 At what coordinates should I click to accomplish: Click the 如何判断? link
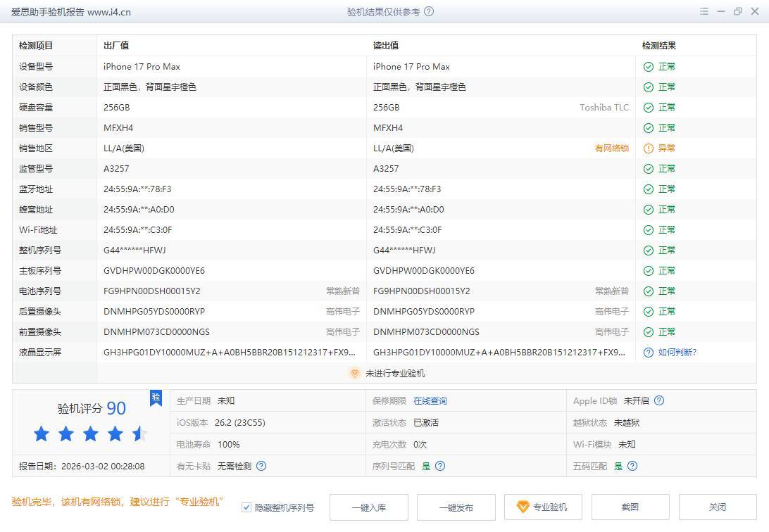[677, 353]
